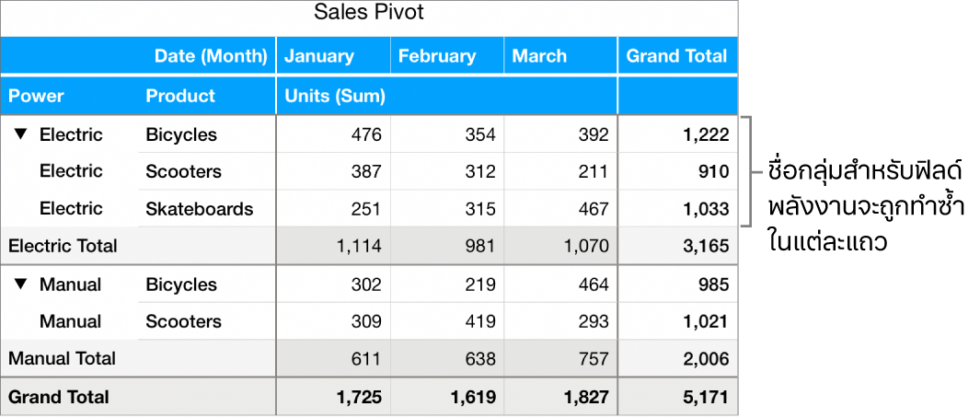
Task: Click the cell showing 476 units
Action: (364, 134)
